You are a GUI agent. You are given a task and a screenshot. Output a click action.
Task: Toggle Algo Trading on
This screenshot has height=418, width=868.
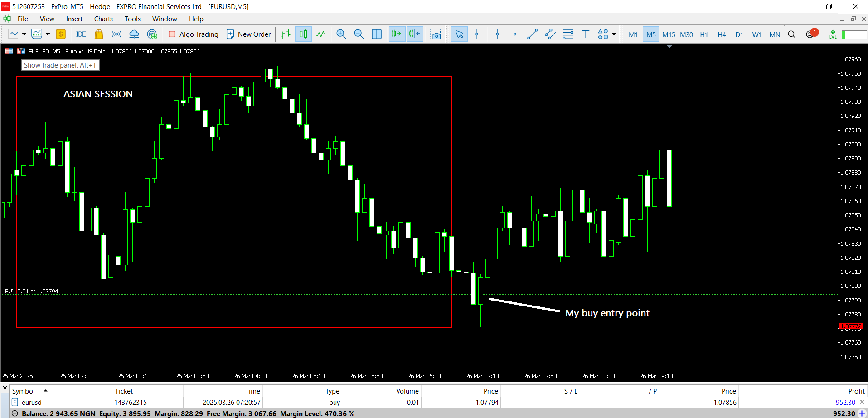[x=194, y=34]
